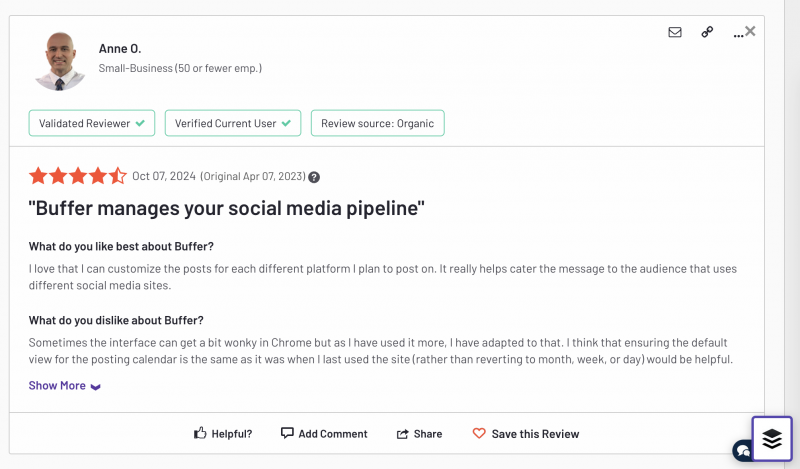The width and height of the screenshot is (800, 469).
Task: Open the stacked layers widget button
Action: (x=772, y=438)
